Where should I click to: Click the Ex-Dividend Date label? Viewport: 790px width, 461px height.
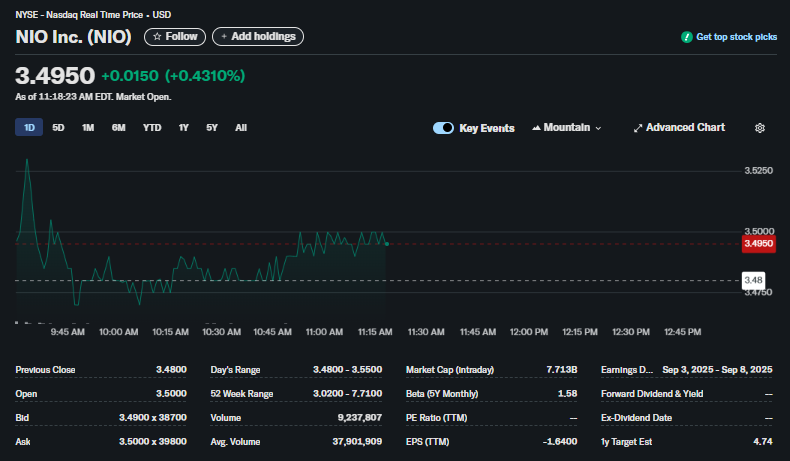636,418
